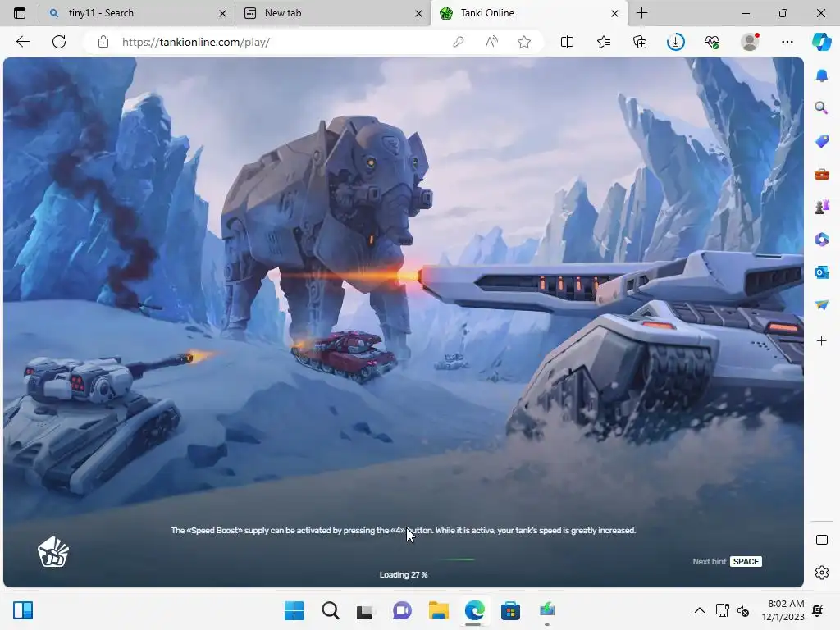The image size is (840, 630).
Task: Close the New tab tab
Action: point(418,13)
